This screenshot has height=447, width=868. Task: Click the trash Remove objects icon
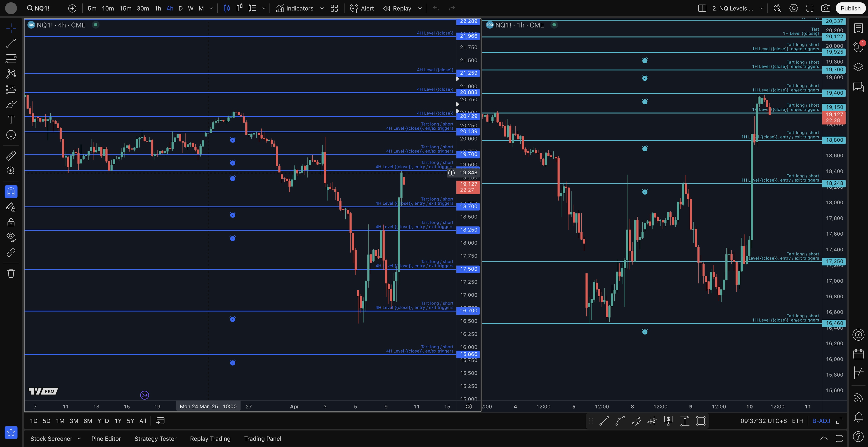coord(11,273)
